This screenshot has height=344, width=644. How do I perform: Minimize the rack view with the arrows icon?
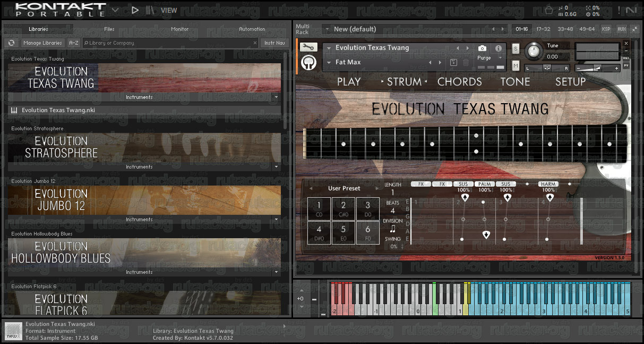click(636, 29)
